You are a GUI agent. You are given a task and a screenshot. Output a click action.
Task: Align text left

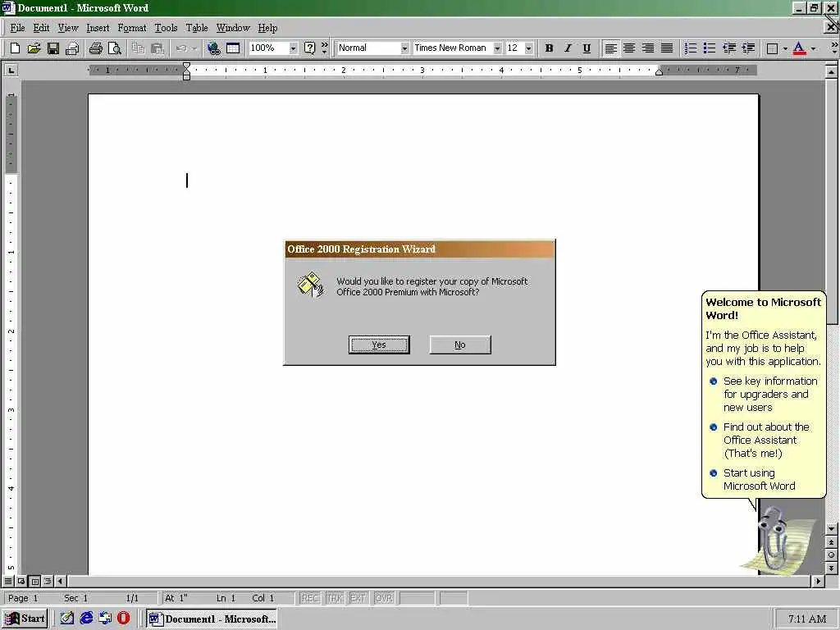[610, 48]
